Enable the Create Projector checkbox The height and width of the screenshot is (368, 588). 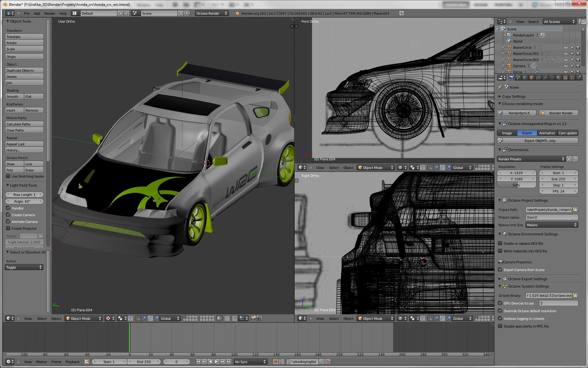click(8, 228)
